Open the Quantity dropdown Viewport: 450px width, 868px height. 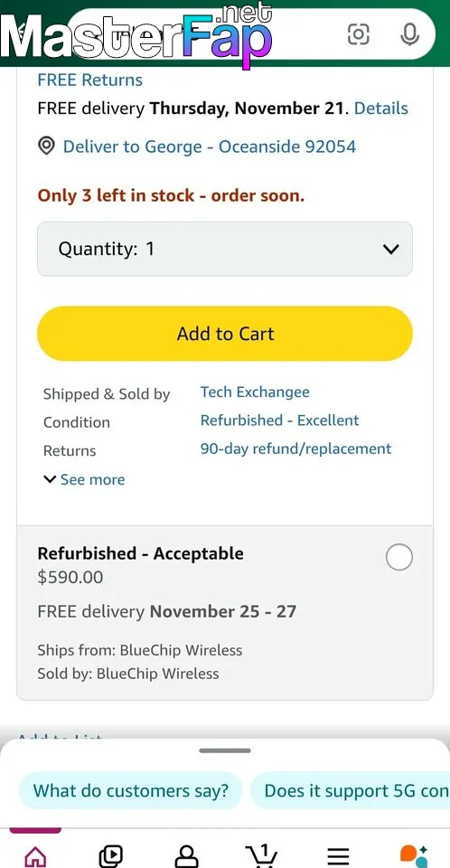click(225, 250)
